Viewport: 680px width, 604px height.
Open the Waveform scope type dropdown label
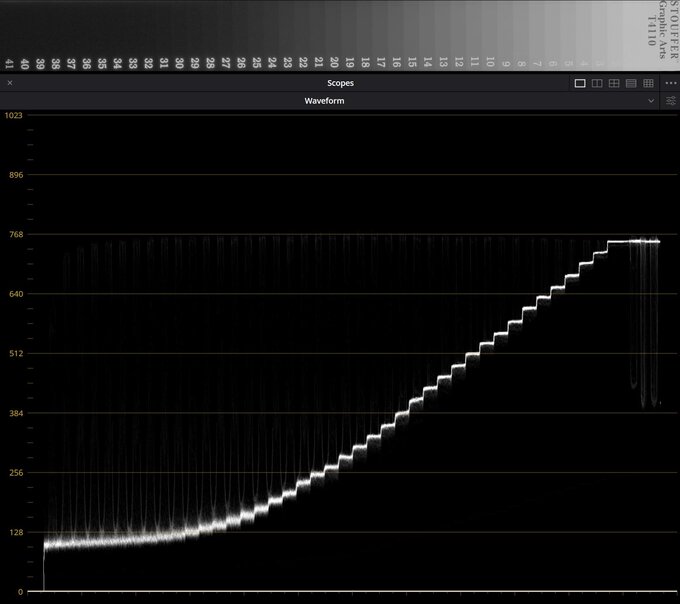point(324,101)
